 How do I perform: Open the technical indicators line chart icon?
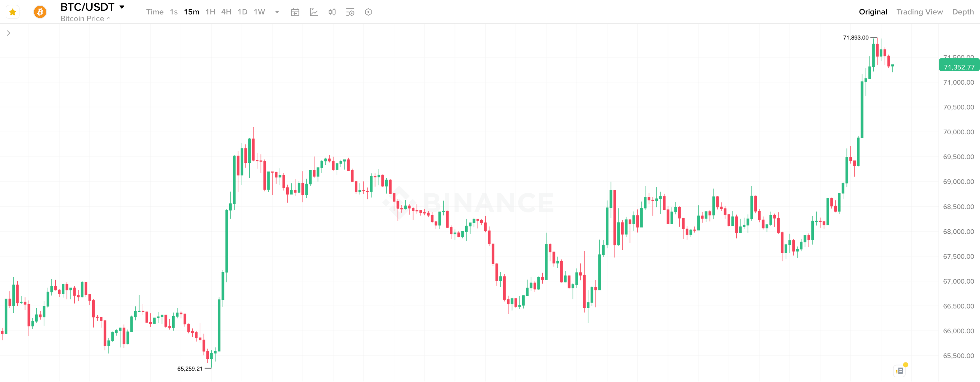pos(313,12)
